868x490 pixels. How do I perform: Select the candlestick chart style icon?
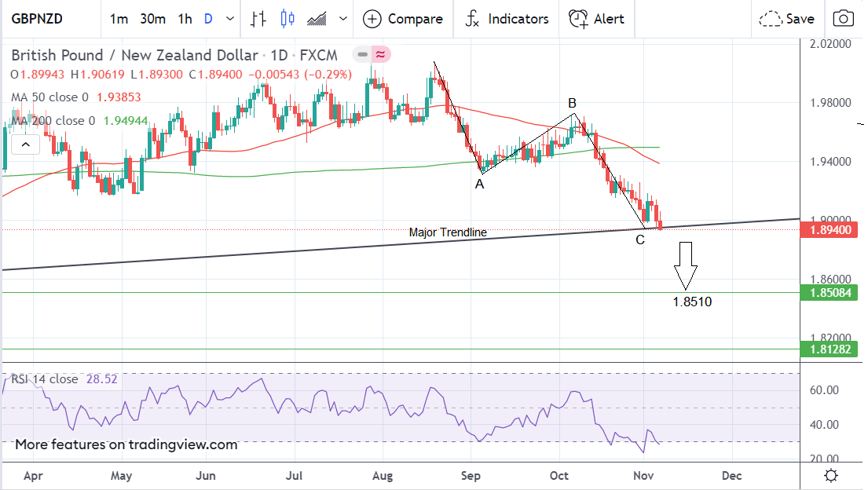pyautogui.click(x=287, y=19)
